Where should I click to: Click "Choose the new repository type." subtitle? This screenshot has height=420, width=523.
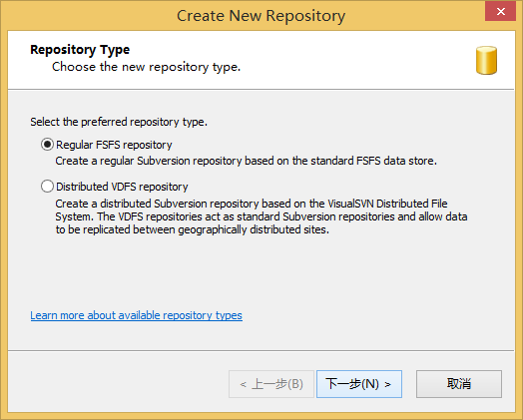[x=146, y=67]
